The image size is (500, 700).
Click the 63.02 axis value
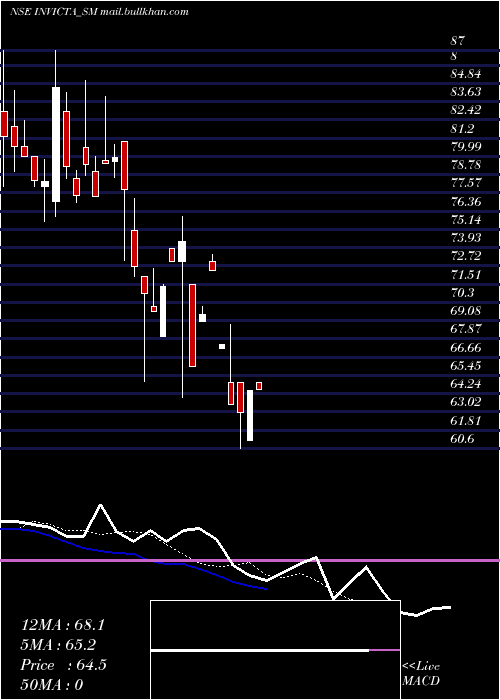click(x=466, y=402)
